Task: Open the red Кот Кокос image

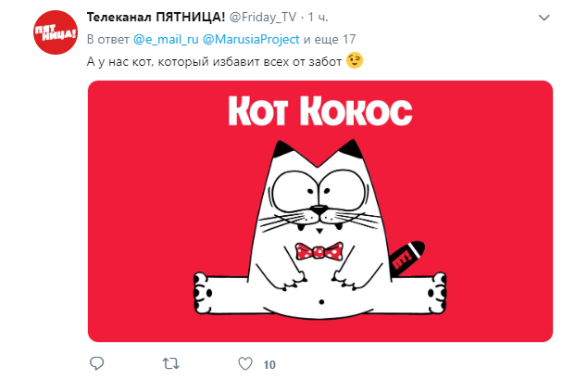Action: point(320,211)
